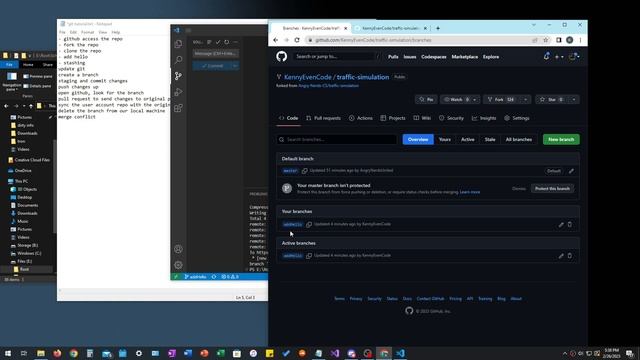The width and height of the screenshot is (640, 360).
Task: Open VS Code Search view icon
Action: point(178,60)
